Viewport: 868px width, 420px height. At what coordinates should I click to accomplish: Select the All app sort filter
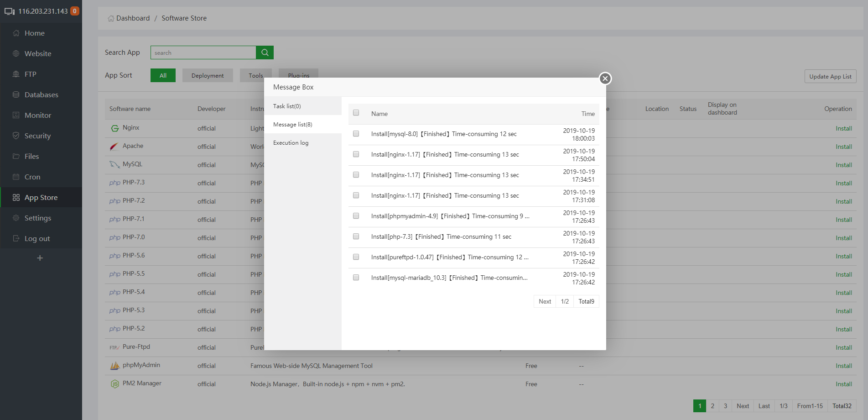tap(163, 75)
